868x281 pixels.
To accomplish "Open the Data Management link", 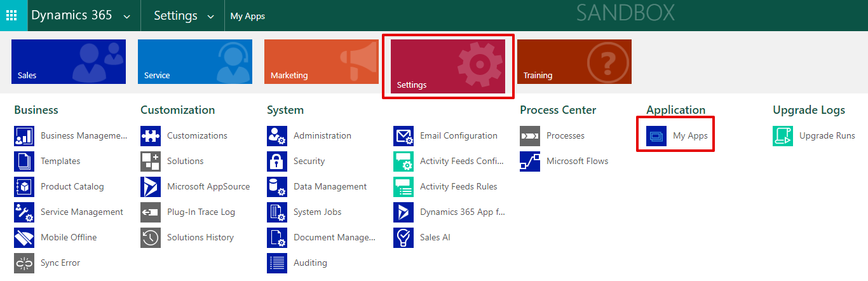I will click(x=330, y=187).
